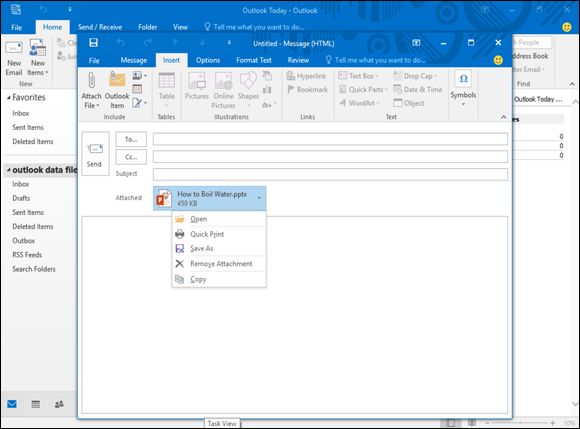Open the Folder tab in Outlook

point(148,27)
